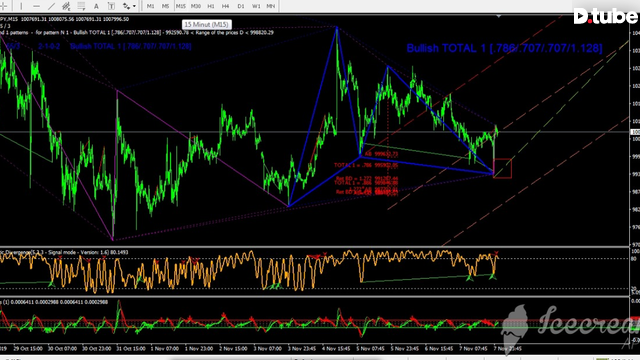Click the 1 Nov 07:00 time axis label
Image resolution: width=640 pixels, height=360 pixels.
[x=164, y=349]
